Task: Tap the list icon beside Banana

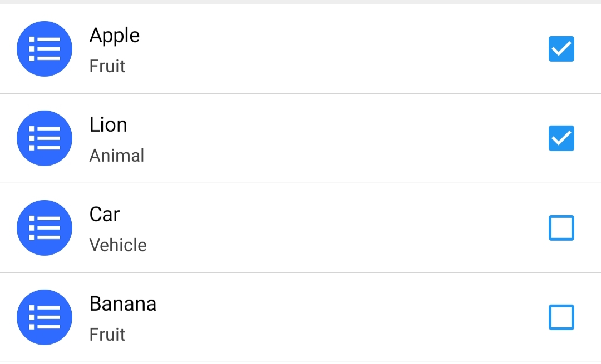Action: pos(45,317)
